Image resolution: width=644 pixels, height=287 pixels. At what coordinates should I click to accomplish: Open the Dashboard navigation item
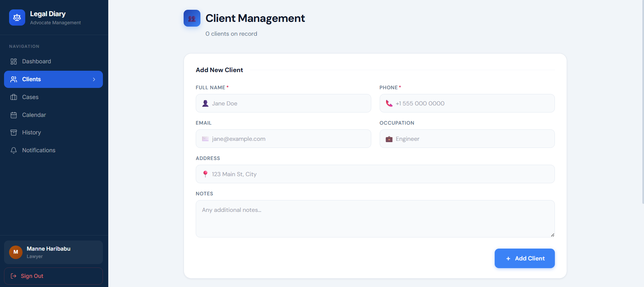[53, 61]
